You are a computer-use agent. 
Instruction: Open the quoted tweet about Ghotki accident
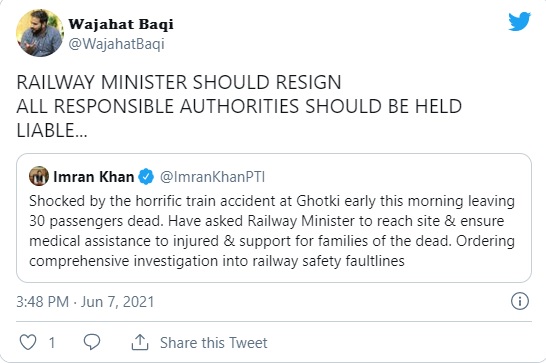pos(274,218)
